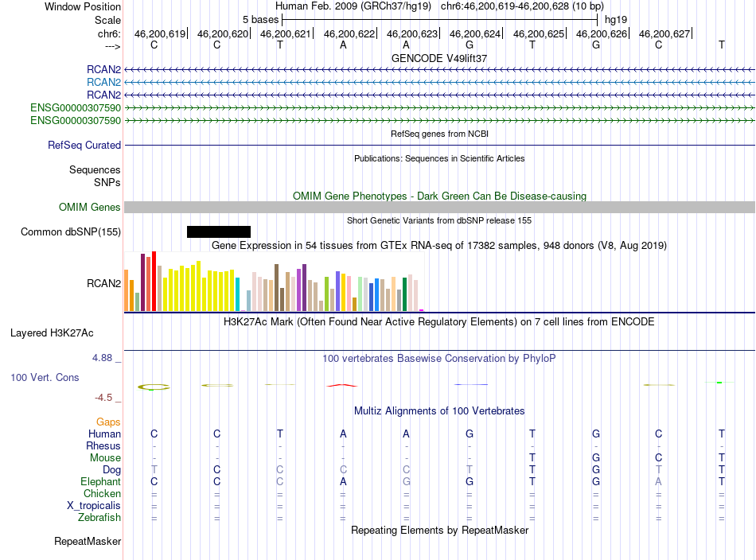756x560 pixels.
Task: Select the Elephant species label
Action: click(101, 481)
